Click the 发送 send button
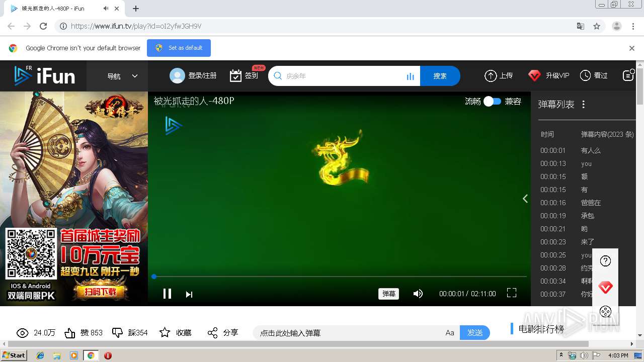Image resolution: width=644 pixels, height=362 pixels. tap(475, 333)
